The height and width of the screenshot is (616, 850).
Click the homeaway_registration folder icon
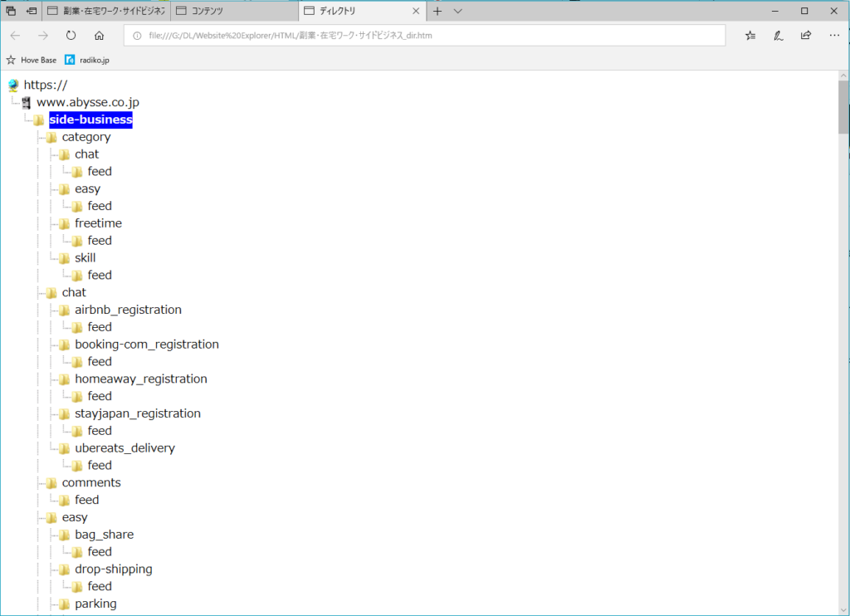tap(65, 379)
